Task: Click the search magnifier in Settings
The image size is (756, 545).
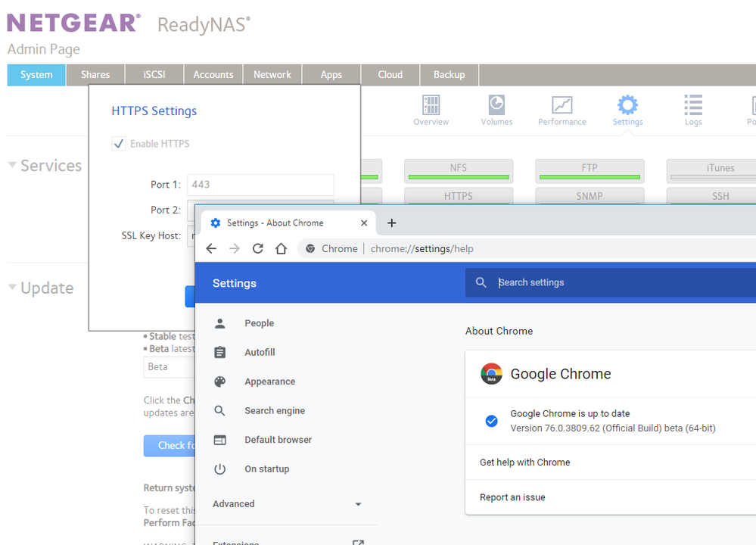Action: click(481, 282)
